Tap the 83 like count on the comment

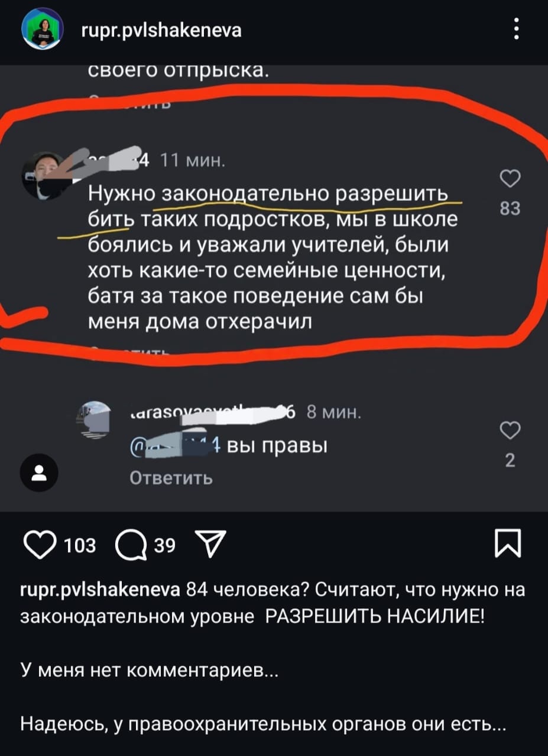[510, 208]
